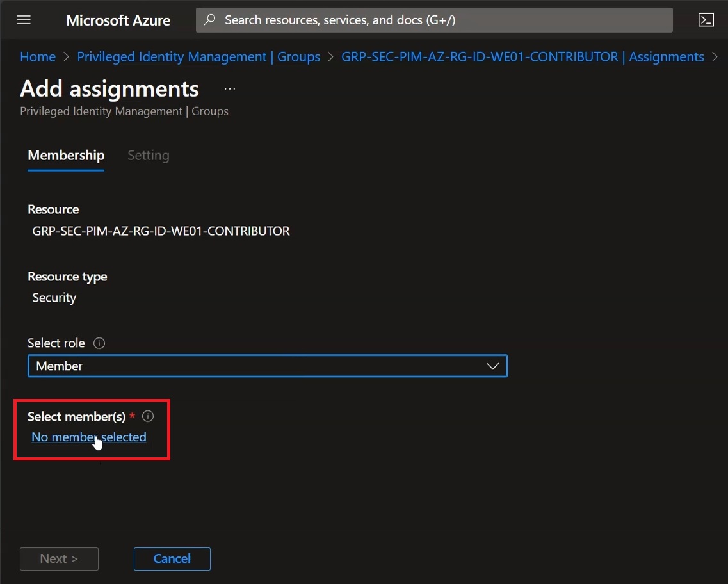Open the No member selected link

88,437
